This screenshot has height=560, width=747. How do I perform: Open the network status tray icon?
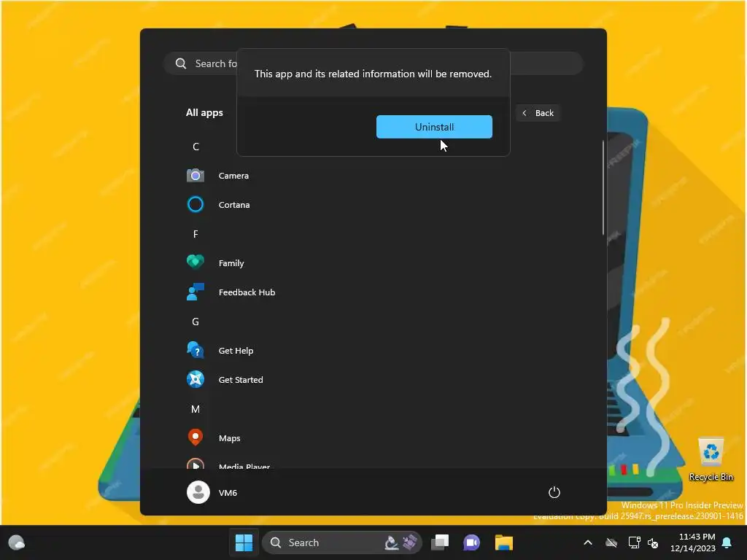[634, 542]
